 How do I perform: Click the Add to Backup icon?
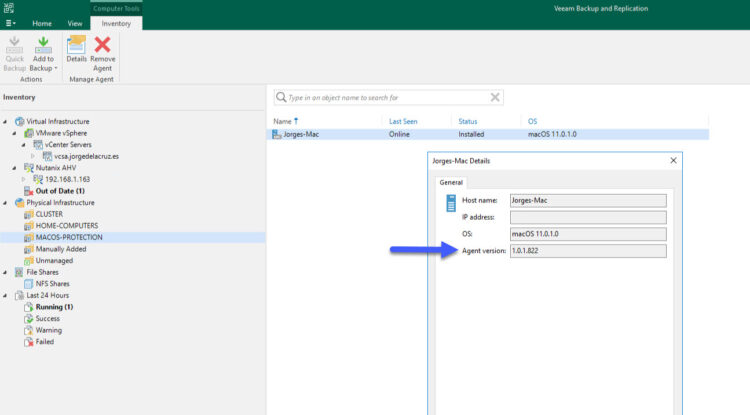click(x=43, y=44)
